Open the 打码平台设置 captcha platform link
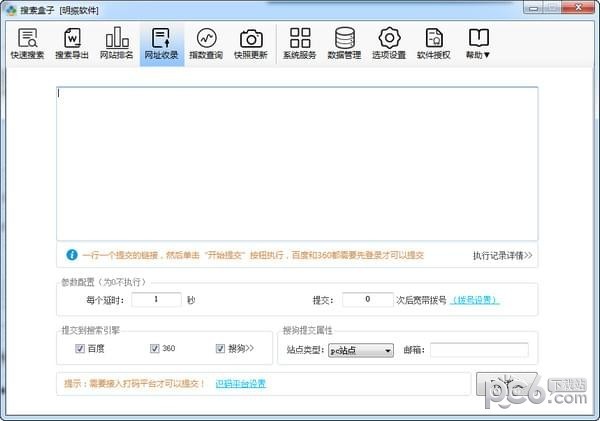This screenshot has height=421, width=600. coord(241,383)
